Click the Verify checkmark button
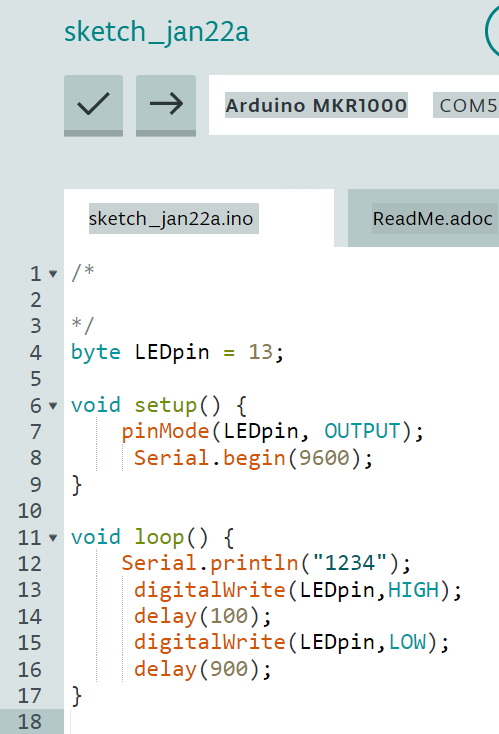This screenshot has height=734, width=499. tap(94, 105)
